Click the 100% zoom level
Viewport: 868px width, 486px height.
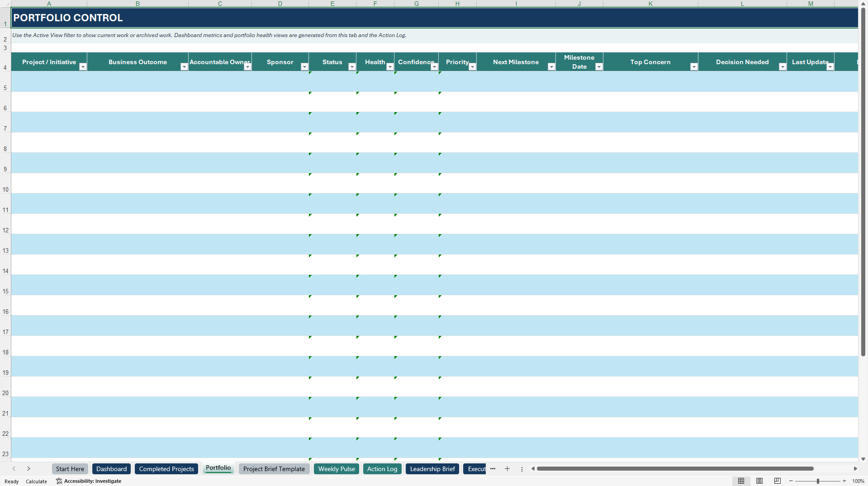tap(858, 481)
